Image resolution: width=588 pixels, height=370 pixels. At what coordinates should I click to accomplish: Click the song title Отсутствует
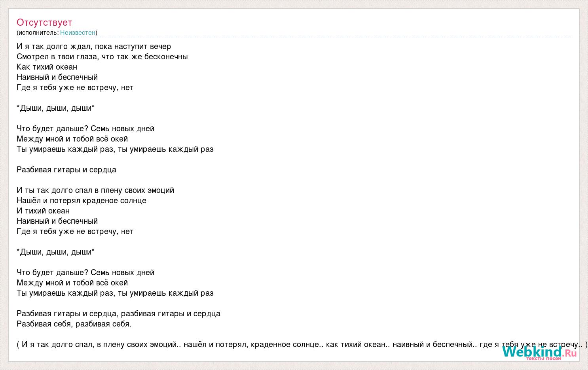pyautogui.click(x=44, y=23)
